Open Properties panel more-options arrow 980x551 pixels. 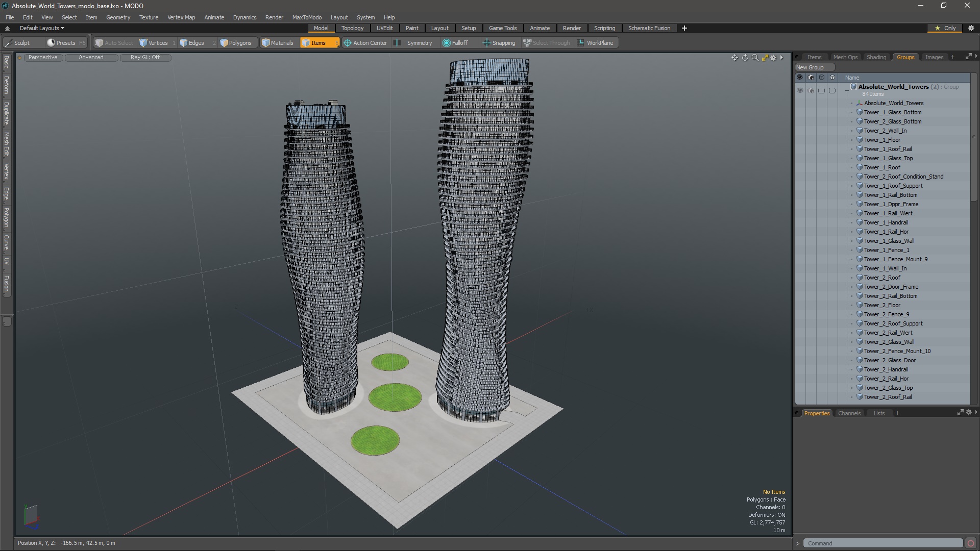976,412
